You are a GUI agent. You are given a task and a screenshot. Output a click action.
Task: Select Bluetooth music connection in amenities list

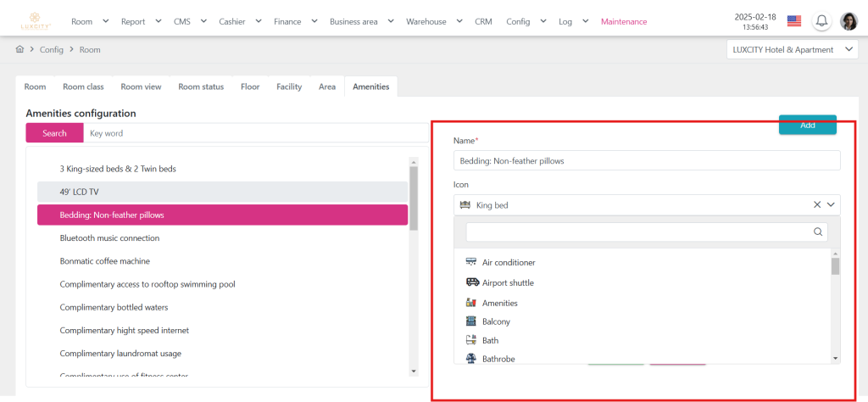(x=109, y=238)
